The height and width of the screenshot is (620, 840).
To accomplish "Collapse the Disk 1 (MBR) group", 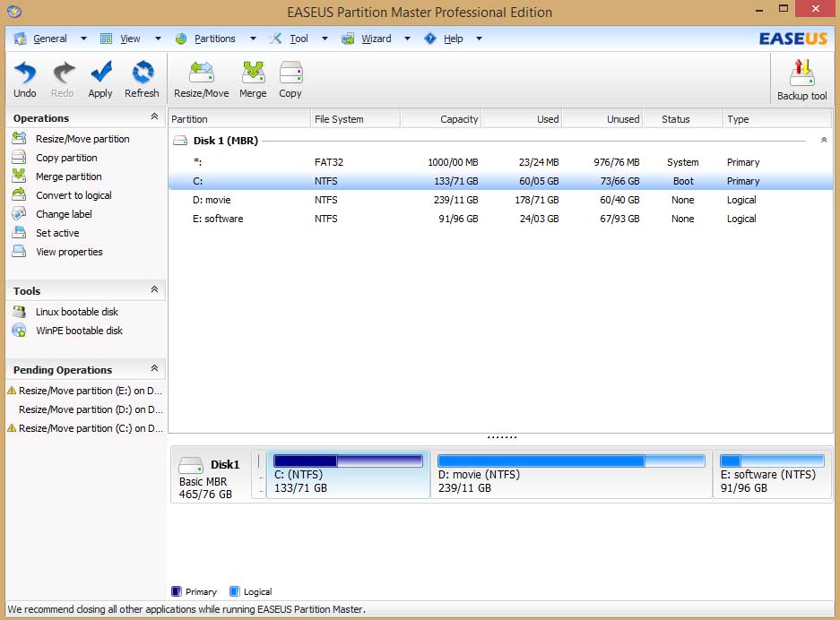I will pyautogui.click(x=824, y=141).
